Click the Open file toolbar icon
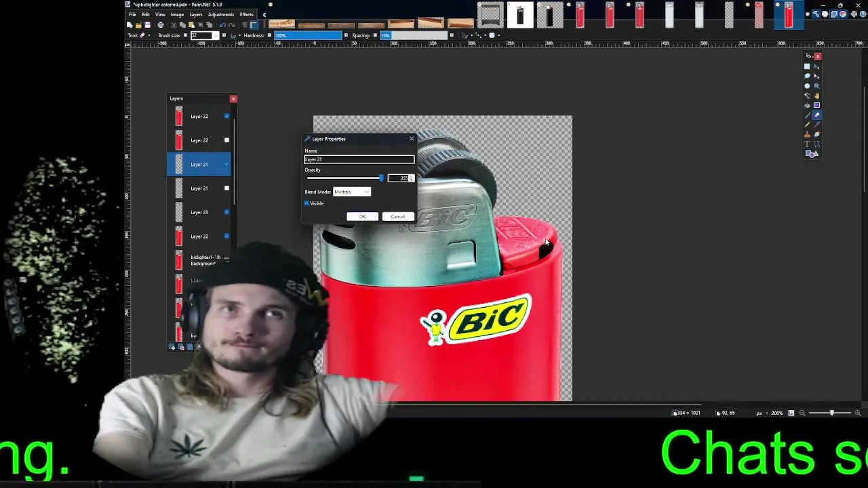This screenshot has height=488, width=868. point(138,25)
